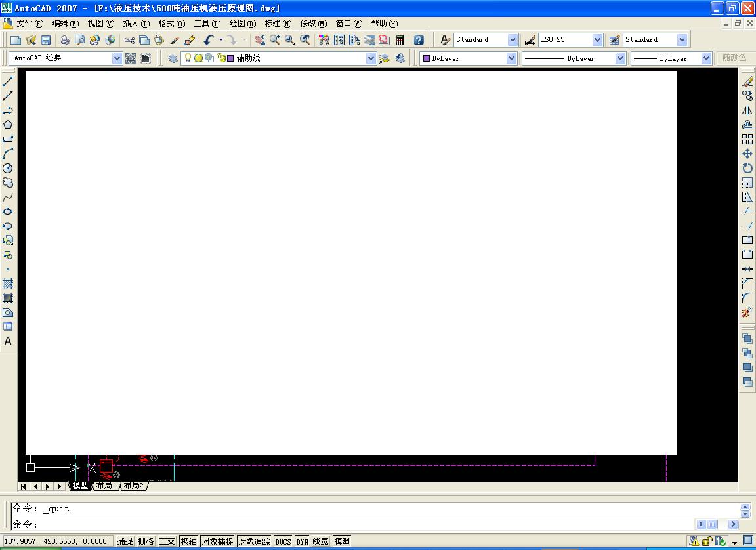Toggle 线宽 lineweight display
The width and height of the screenshot is (756, 550).
coord(321,541)
